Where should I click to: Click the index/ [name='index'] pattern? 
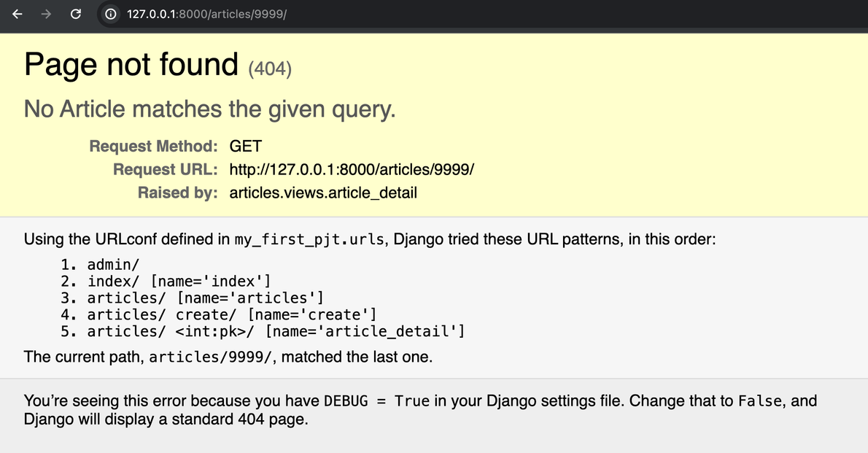(179, 282)
